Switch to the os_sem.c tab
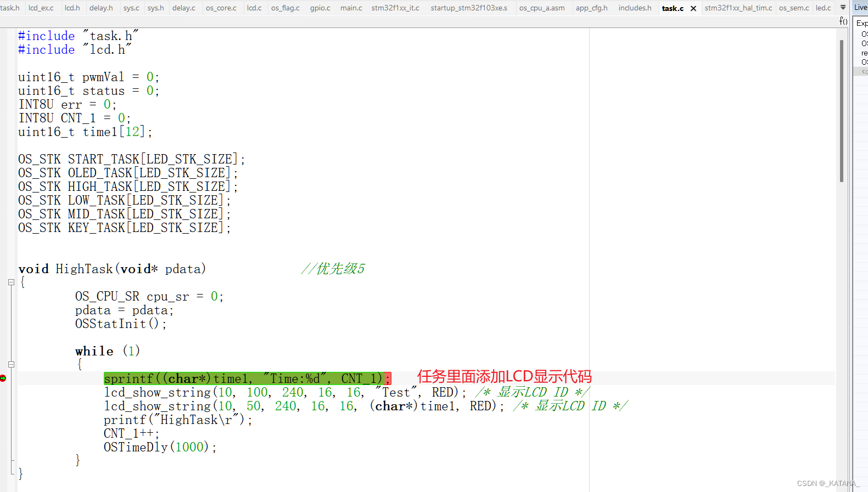Screen dimensions: 868x492 (794, 8)
